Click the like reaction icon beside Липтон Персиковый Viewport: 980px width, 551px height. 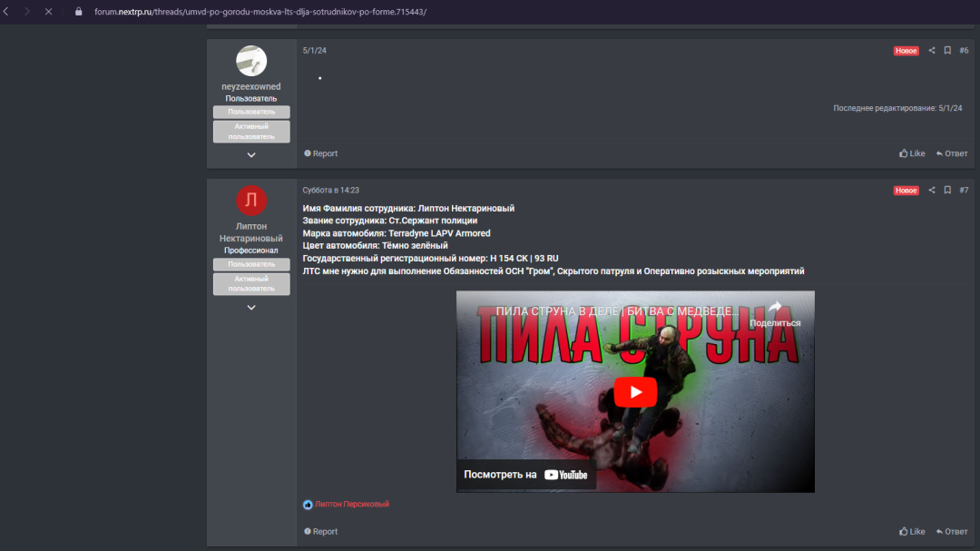tap(308, 505)
